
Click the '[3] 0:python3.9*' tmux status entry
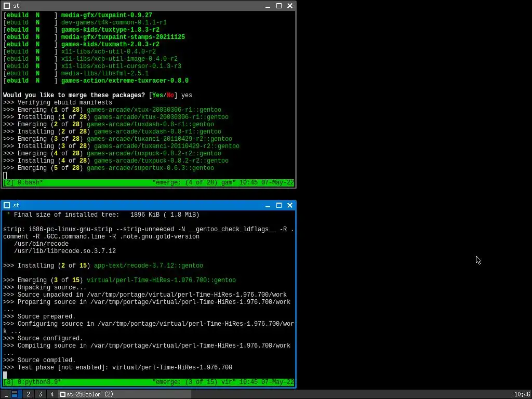pyautogui.click(x=32, y=382)
